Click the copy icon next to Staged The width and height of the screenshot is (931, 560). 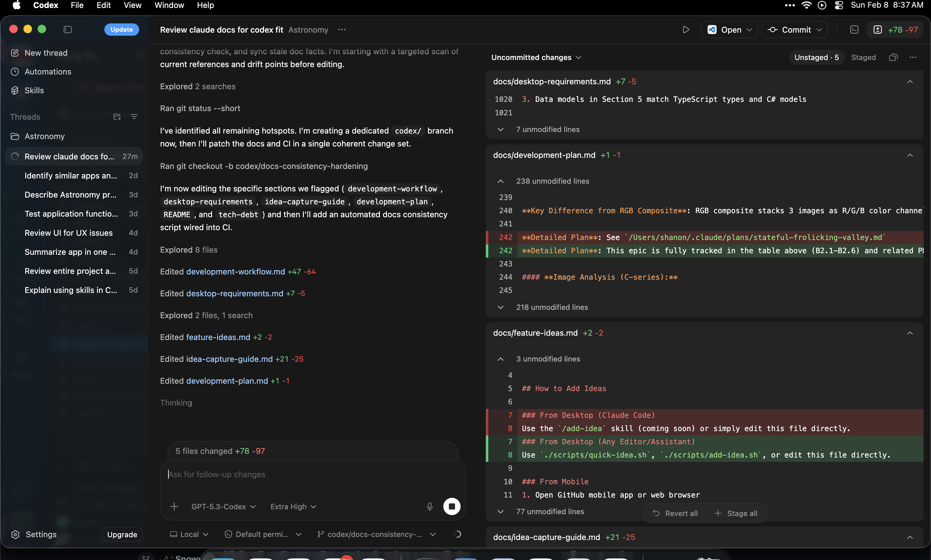pos(893,57)
